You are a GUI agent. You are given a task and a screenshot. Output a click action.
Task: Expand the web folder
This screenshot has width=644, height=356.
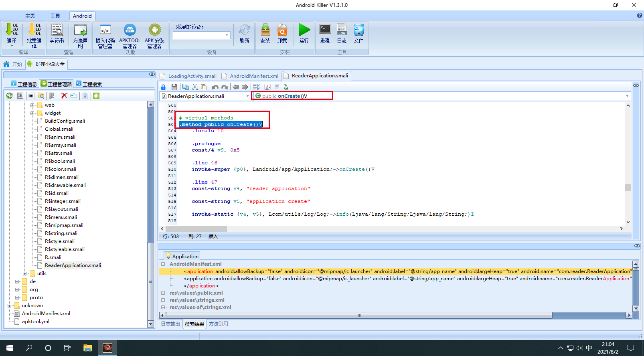32,105
